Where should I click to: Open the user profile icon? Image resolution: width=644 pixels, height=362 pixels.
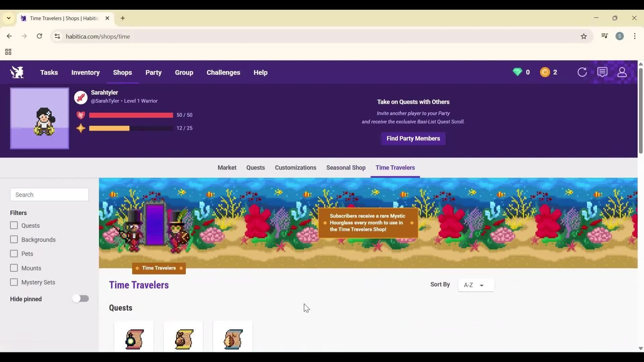(x=622, y=72)
